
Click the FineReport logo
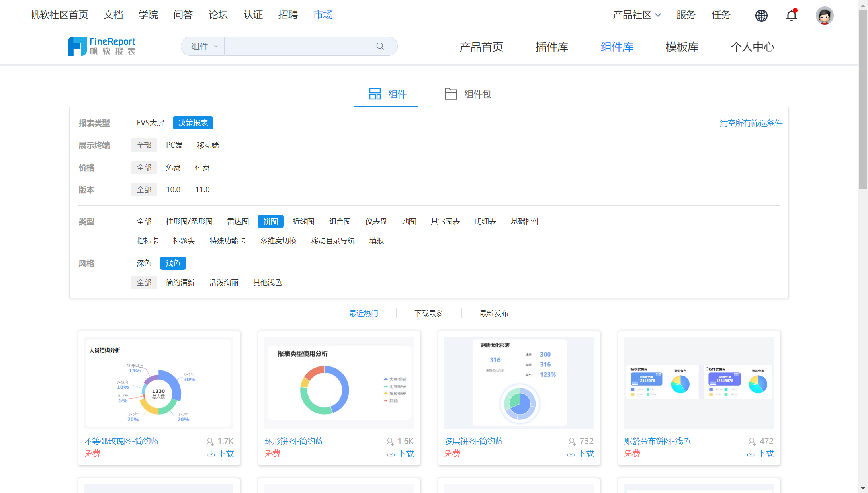101,46
